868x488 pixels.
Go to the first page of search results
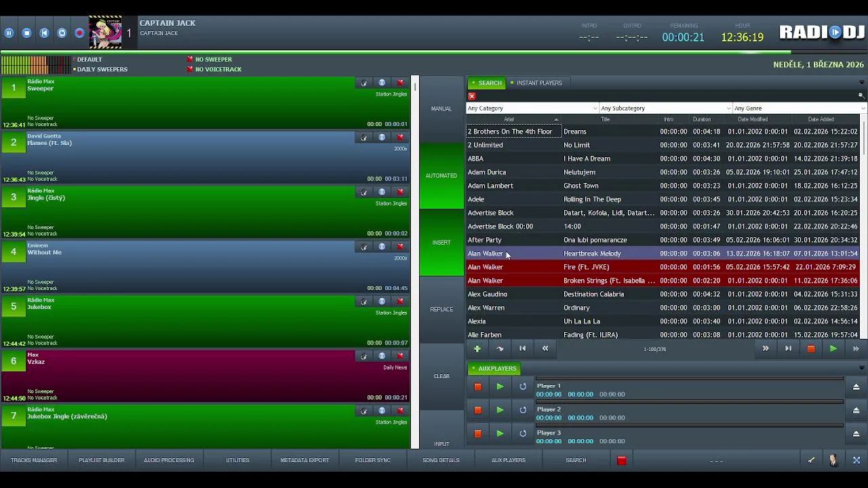[522, 348]
